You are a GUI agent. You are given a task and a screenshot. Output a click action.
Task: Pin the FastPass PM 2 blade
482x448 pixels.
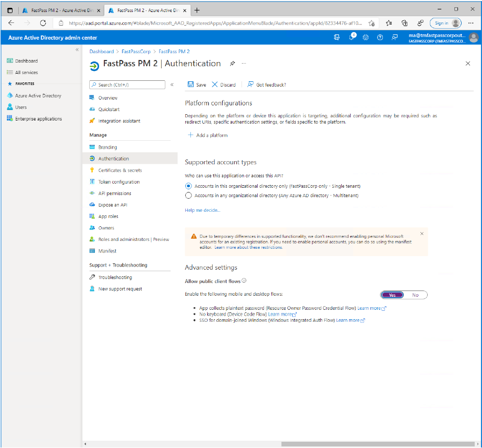coord(232,64)
